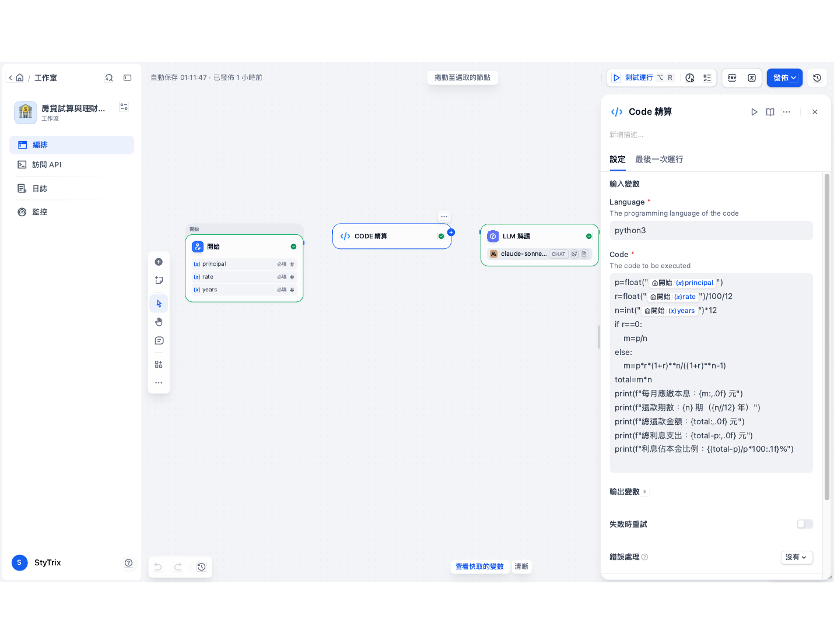Run this step with the panel play icon
The height and width of the screenshot is (644, 834).
point(754,112)
